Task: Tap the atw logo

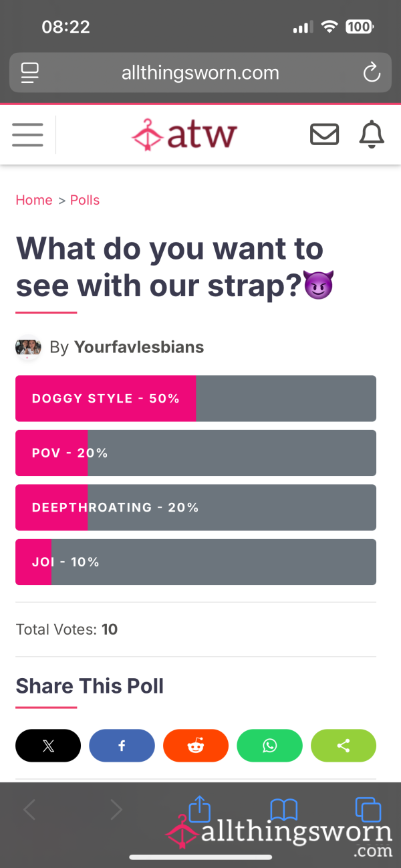Action: tap(184, 134)
